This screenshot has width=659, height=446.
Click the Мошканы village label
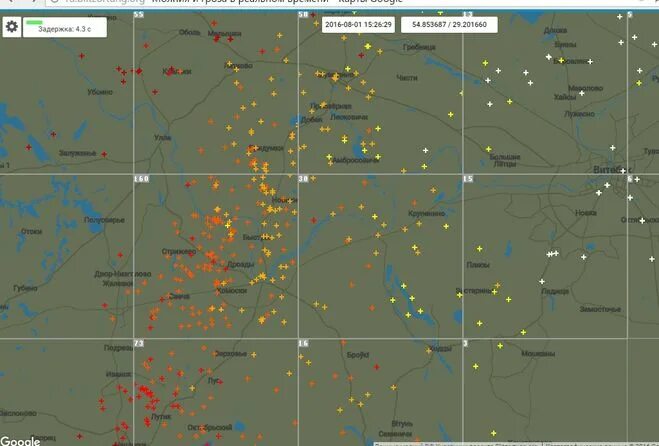[538, 354]
